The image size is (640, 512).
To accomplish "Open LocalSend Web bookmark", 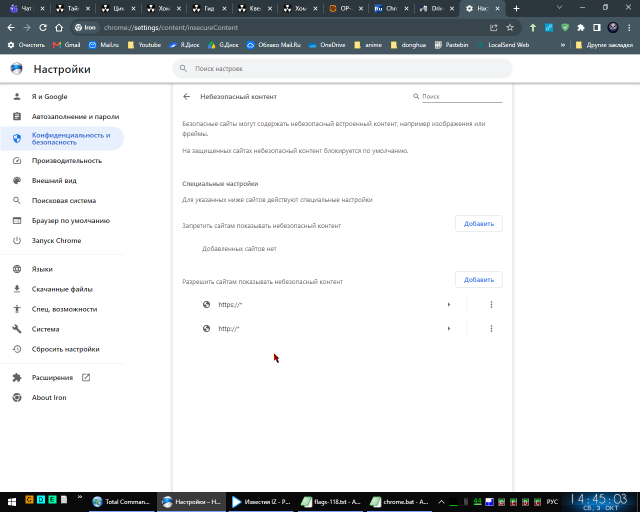I will coord(503,45).
